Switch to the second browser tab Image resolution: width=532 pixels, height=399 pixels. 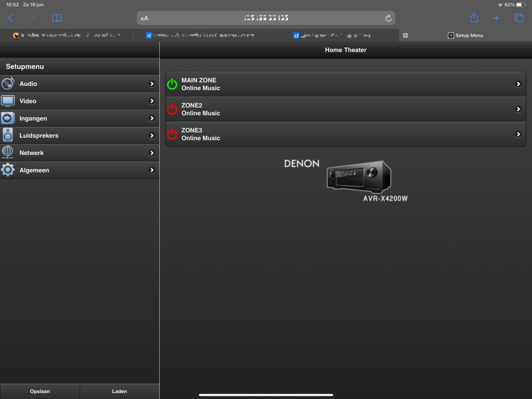(199, 35)
